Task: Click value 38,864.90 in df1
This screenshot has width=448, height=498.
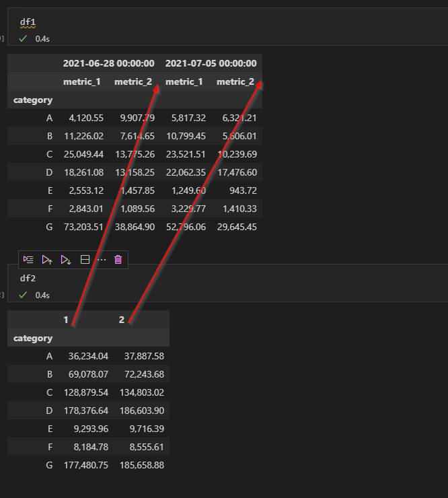Action: (135, 227)
